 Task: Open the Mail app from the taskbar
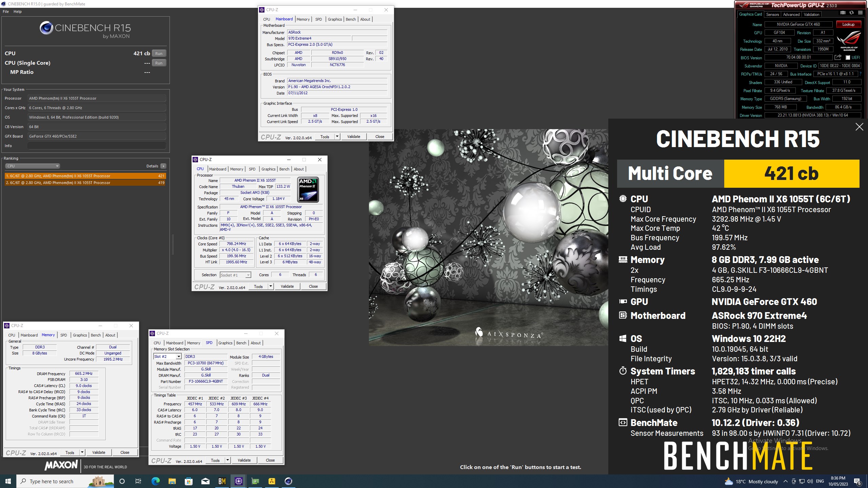coord(205,481)
